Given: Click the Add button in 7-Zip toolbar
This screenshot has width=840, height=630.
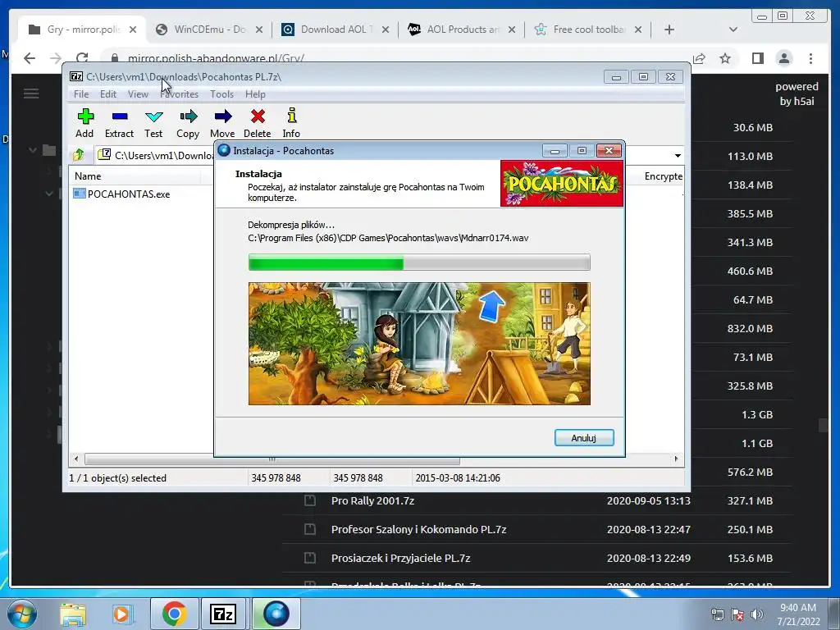Looking at the screenshot, I should [x=84, y=123].
